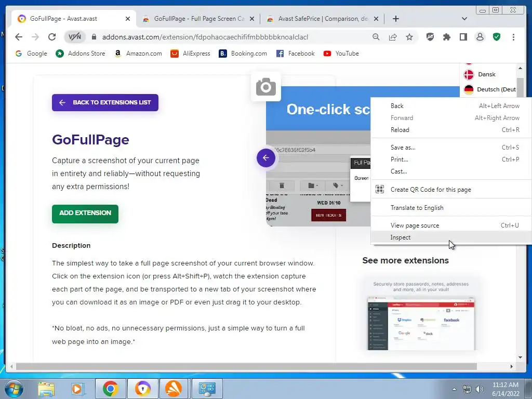Choose Reload in context menu
532x399 pixels.
click(451, 129)
